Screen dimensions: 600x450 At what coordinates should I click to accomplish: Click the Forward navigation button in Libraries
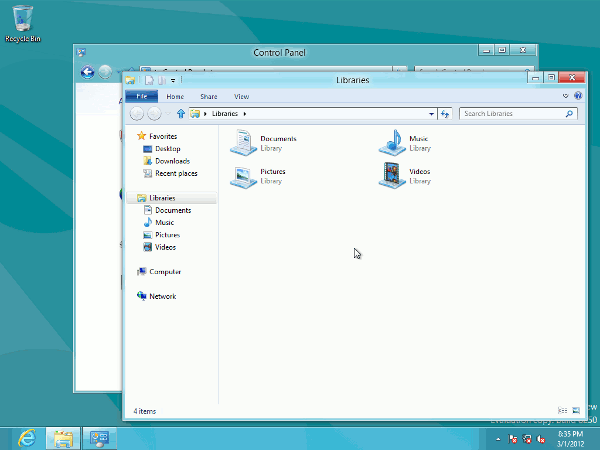(x=154, y=114)
